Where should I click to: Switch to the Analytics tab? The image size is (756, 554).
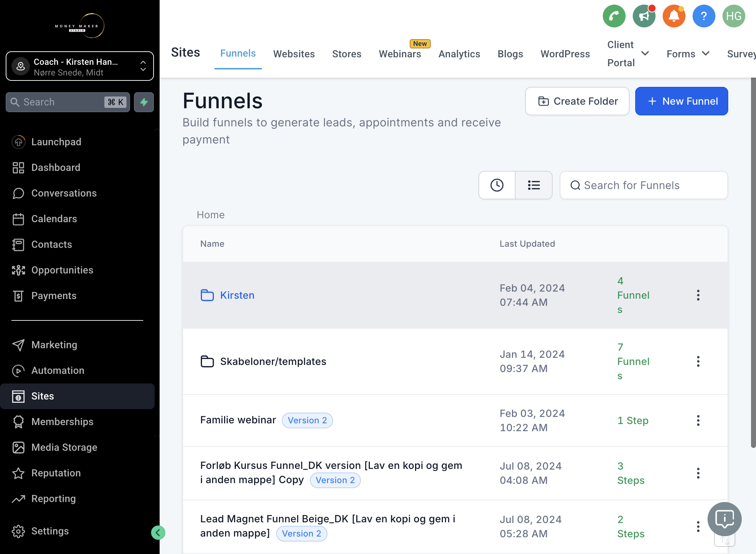coord(459,54)
